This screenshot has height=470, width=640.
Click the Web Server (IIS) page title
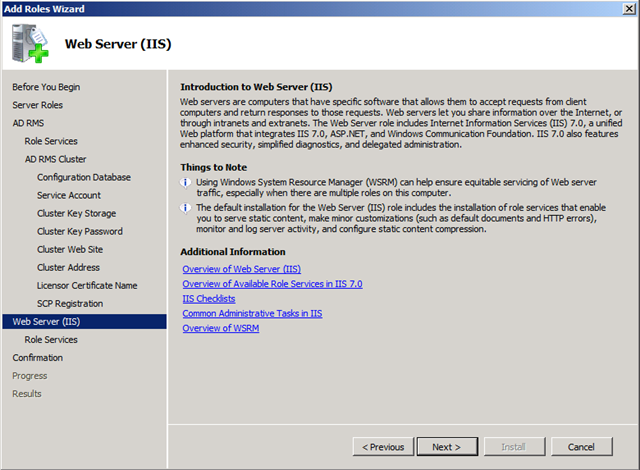pyautogui.click(x=118, y=44)
